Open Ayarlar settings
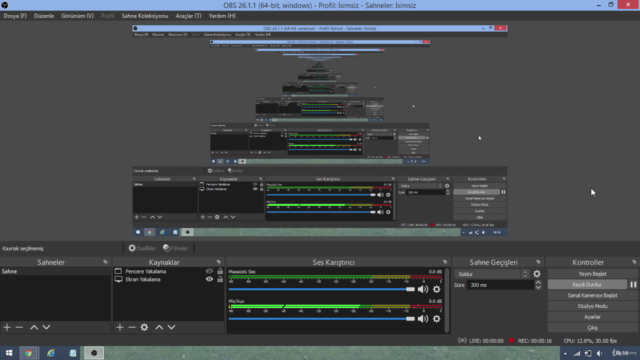640x360 pixels. 592,317
